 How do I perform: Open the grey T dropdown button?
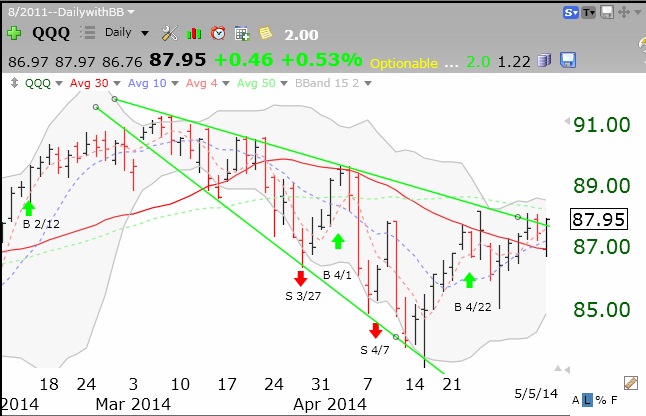tap(589, 13)
